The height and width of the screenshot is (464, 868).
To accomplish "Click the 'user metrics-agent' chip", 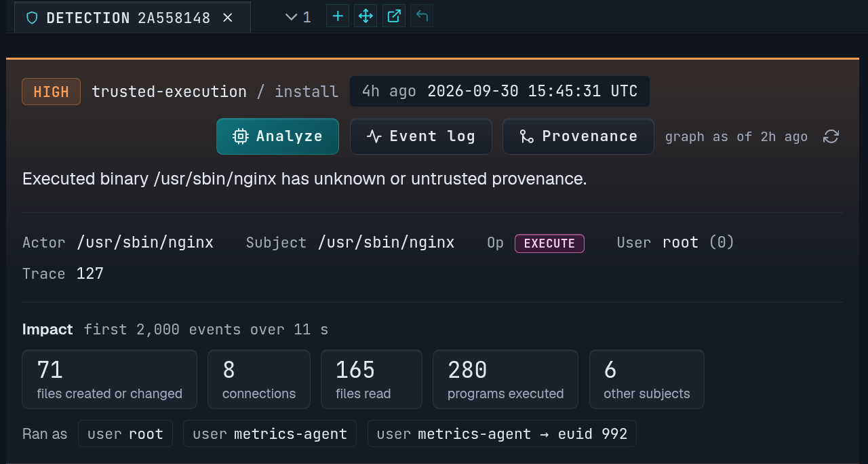I will (270, 433).
